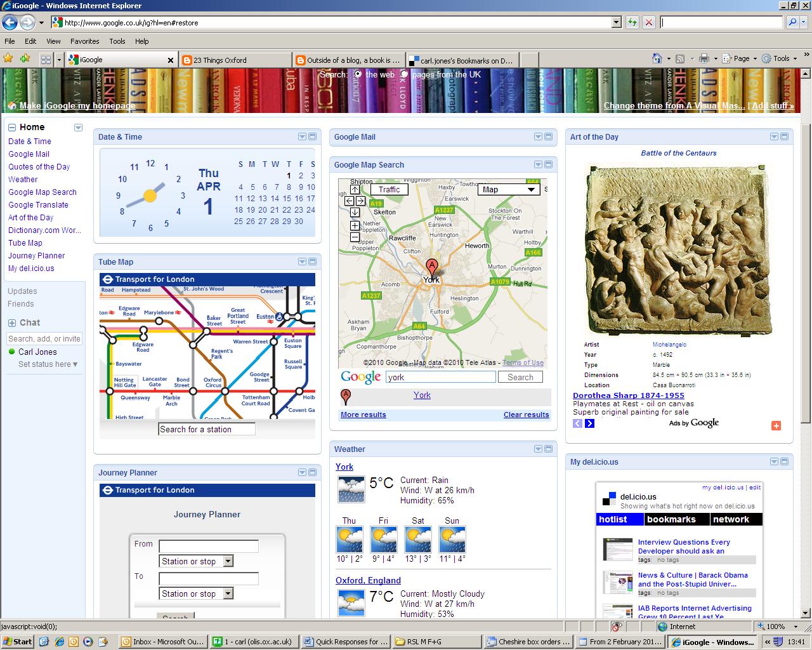Open Google Translate in the sidebar
This screenshot has height=650, width=812.
[38, 205]
